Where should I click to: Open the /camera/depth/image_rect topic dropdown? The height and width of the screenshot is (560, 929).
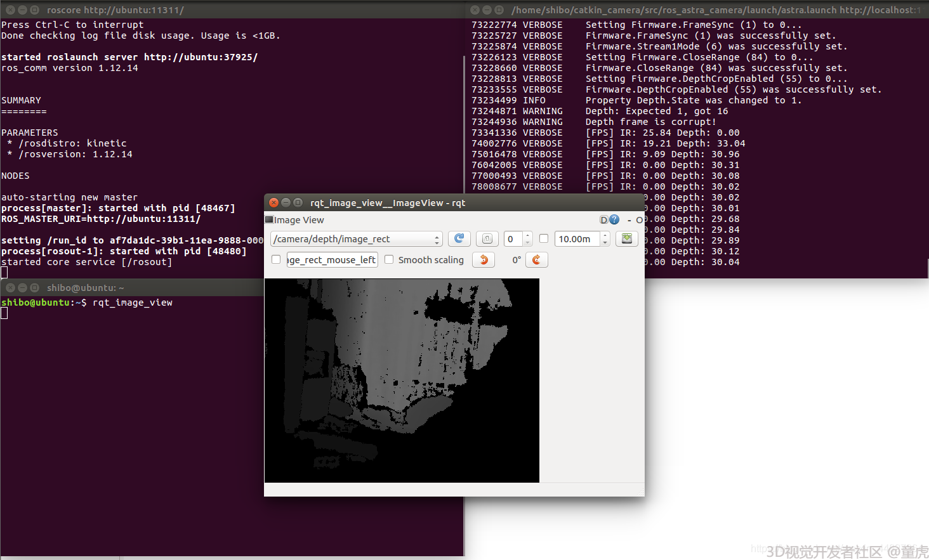pyautogui.click(x=356, y=238)
